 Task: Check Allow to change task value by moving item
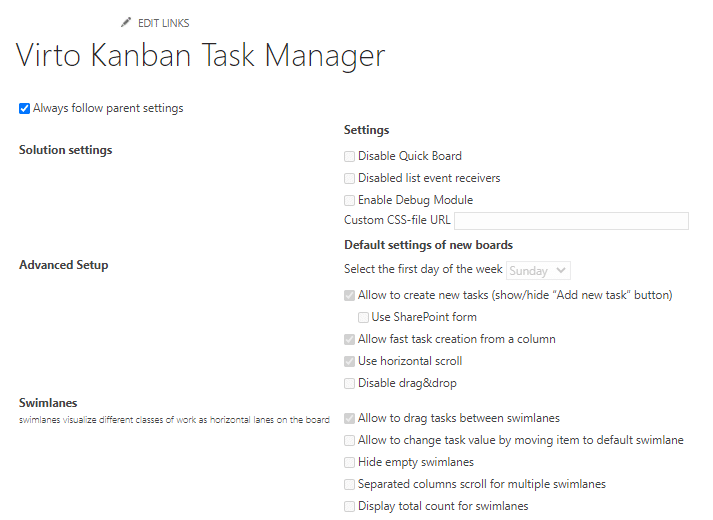coord(349,440)
